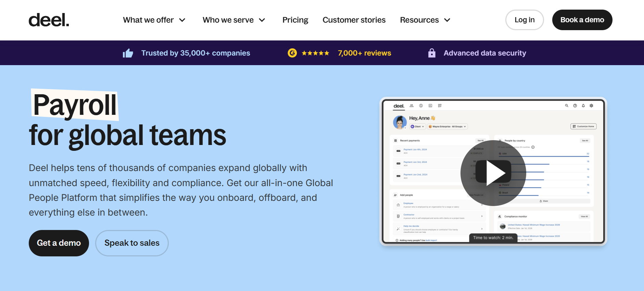Click the 'Recent payments' heading icon
Screen dimensions: 644x291
395,141
